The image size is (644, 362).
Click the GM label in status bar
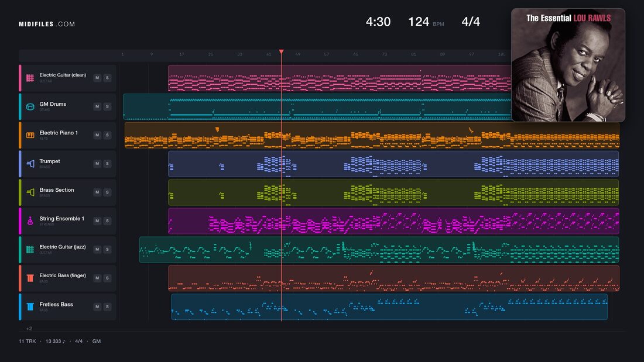[x=97, y=341]
